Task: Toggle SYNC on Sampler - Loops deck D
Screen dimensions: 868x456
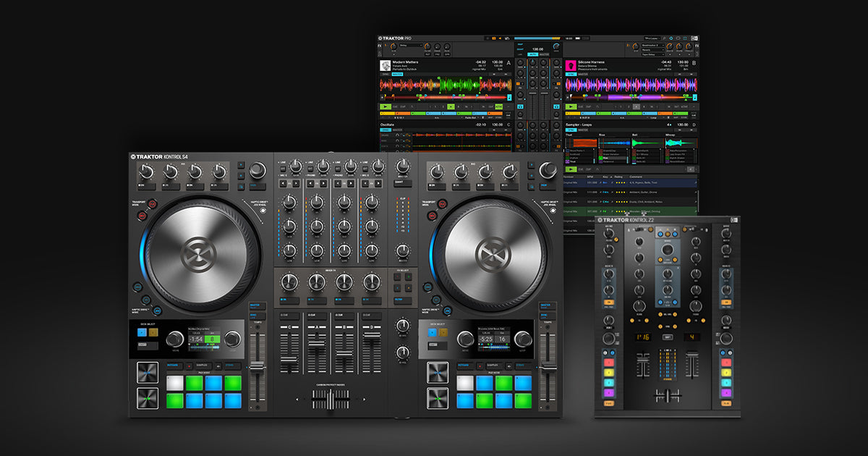Action: (x=571, y=130)
